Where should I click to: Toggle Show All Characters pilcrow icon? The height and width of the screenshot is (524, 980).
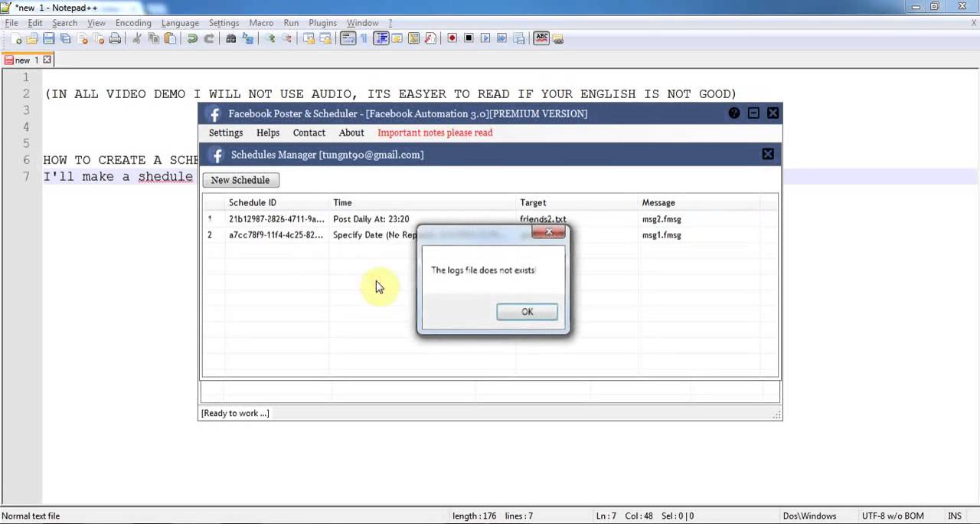pyautogui.click(x=364, y=38)
